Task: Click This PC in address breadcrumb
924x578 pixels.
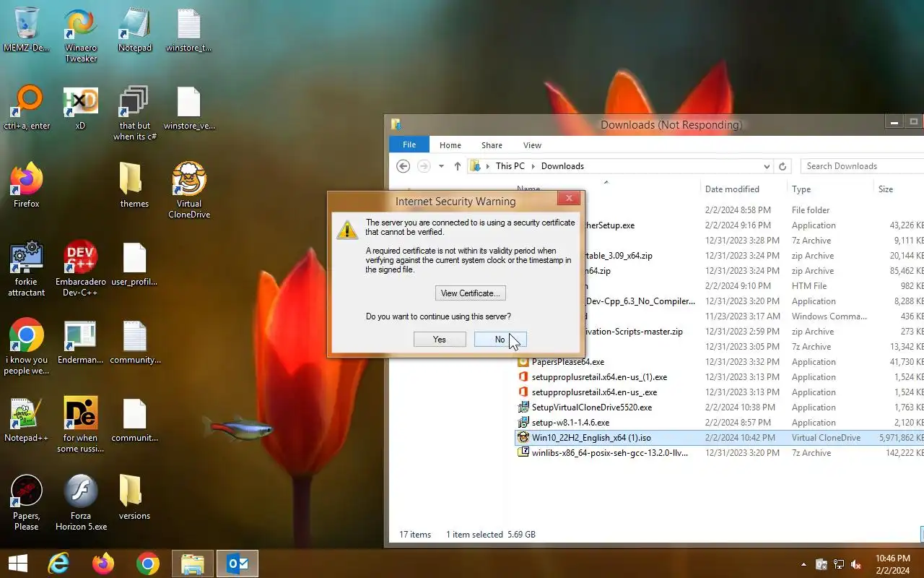Action: [510, 166]
